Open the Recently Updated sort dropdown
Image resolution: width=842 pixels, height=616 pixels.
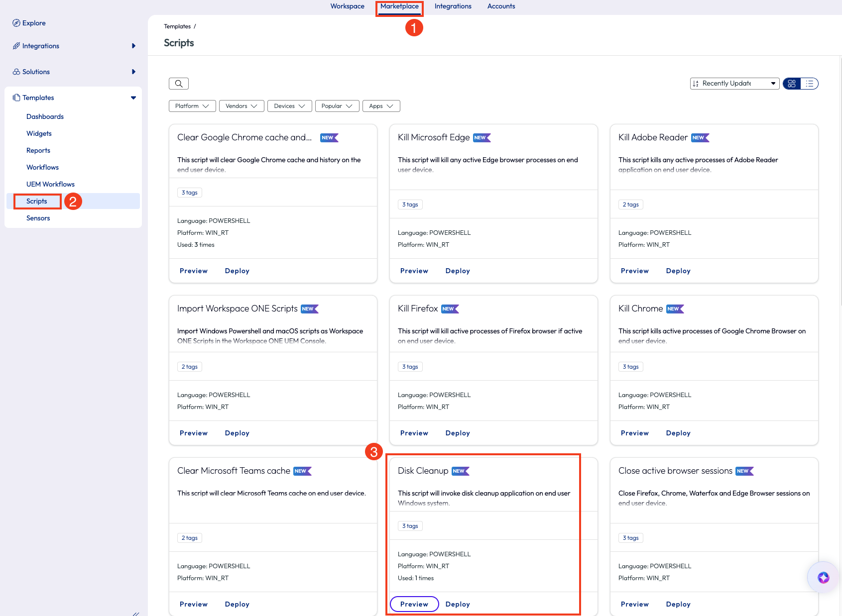(734, 84)
